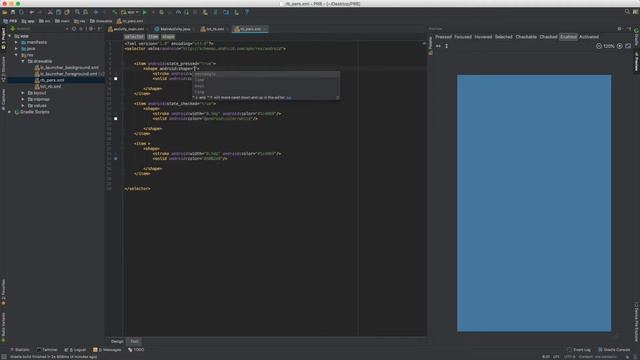
Task: Open the Event Log
Action: pos(579,350)
